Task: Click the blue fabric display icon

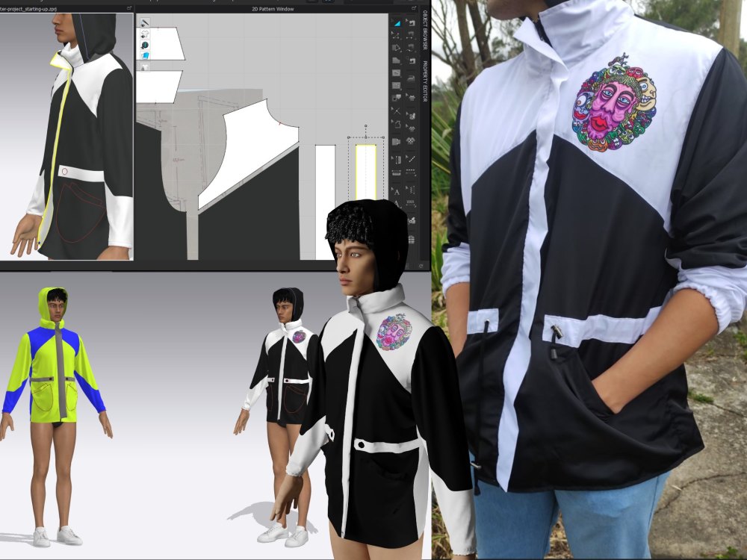Action: coord(145,56)
